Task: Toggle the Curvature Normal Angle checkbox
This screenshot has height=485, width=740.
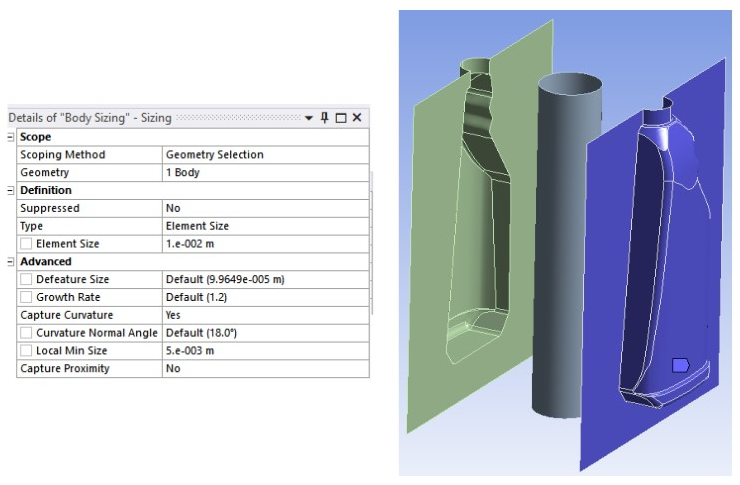Action: (26, 333)
